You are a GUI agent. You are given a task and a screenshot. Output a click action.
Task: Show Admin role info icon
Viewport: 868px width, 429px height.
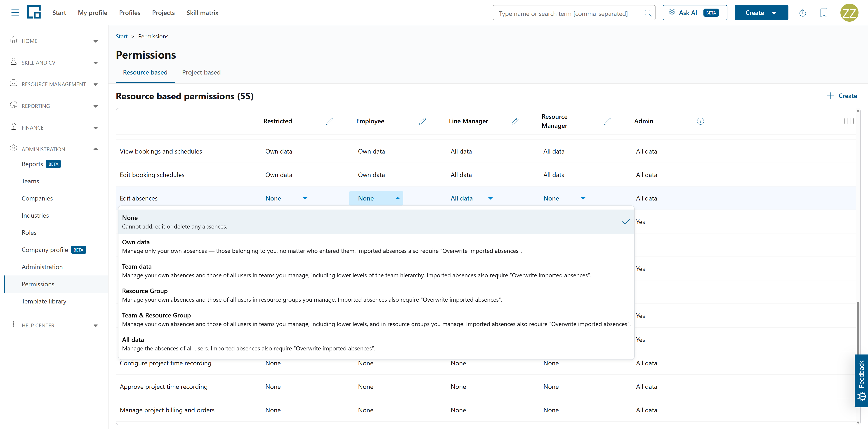[700, 121]
